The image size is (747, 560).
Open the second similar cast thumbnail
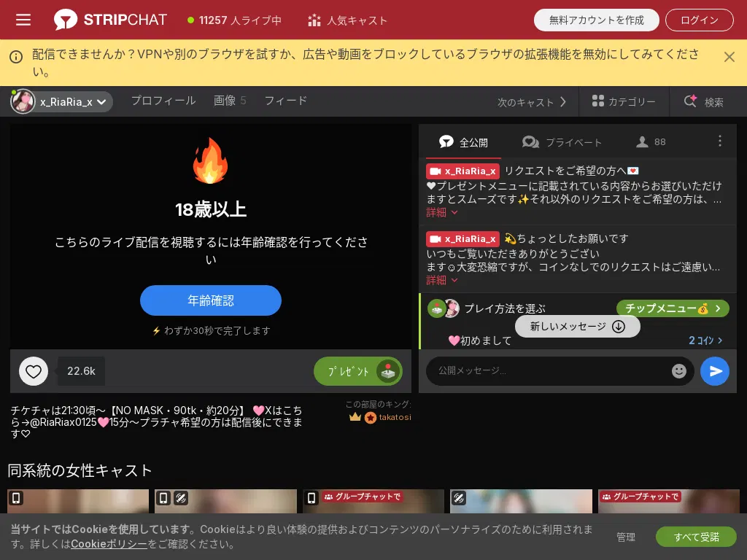[226, 501]
